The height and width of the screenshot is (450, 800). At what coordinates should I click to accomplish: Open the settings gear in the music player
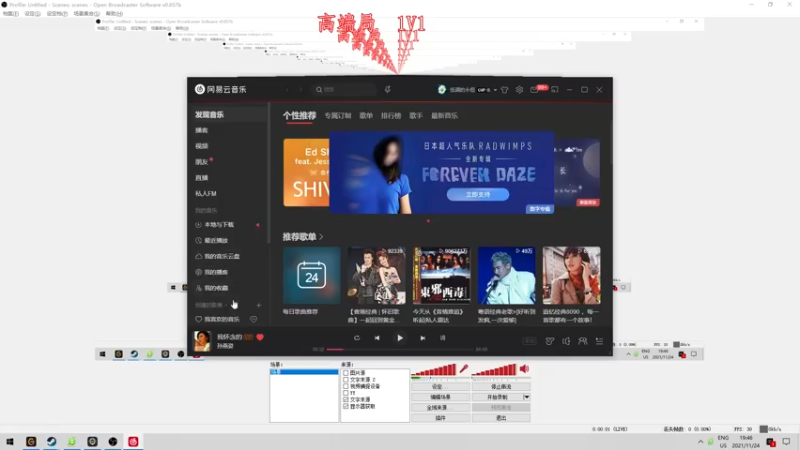click(519, 90)
